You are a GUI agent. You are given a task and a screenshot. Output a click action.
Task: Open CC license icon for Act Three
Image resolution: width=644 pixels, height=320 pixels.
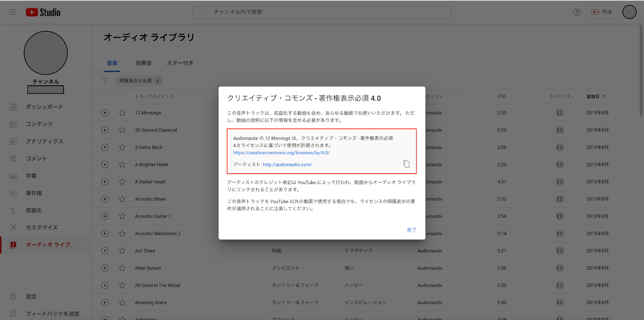559,251
